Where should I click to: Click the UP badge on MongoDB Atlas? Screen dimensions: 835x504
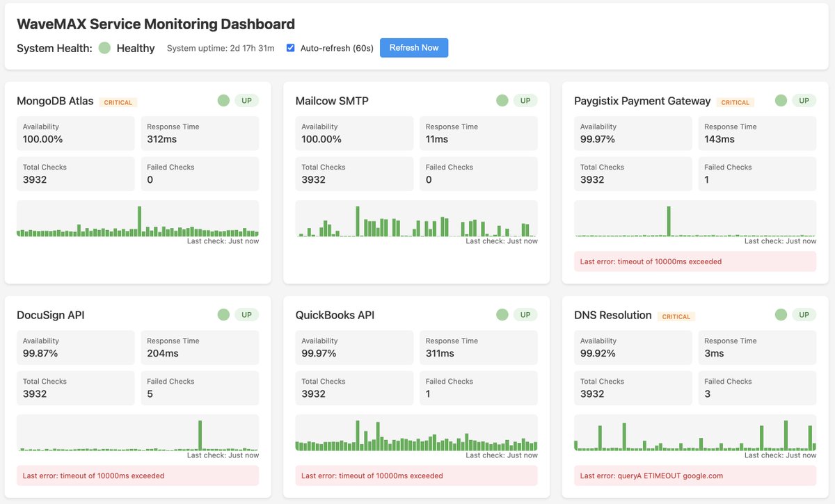click(246, 101)
